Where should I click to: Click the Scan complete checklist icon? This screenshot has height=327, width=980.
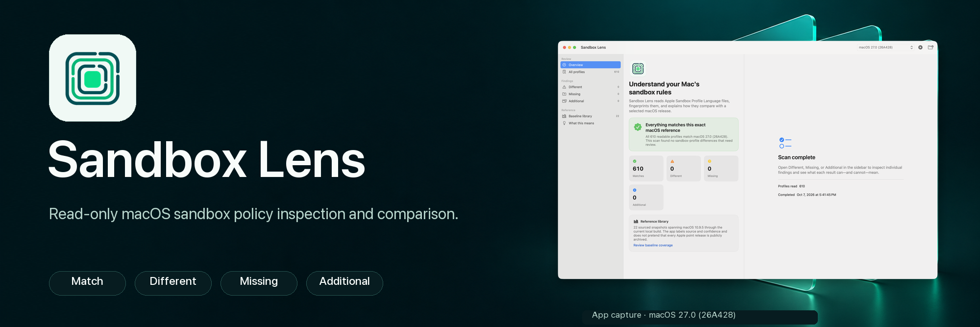point(785,143)
